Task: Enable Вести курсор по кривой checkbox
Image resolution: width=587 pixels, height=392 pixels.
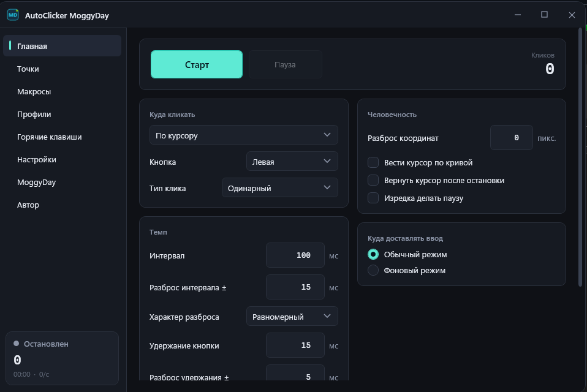Action: (373, 162)
